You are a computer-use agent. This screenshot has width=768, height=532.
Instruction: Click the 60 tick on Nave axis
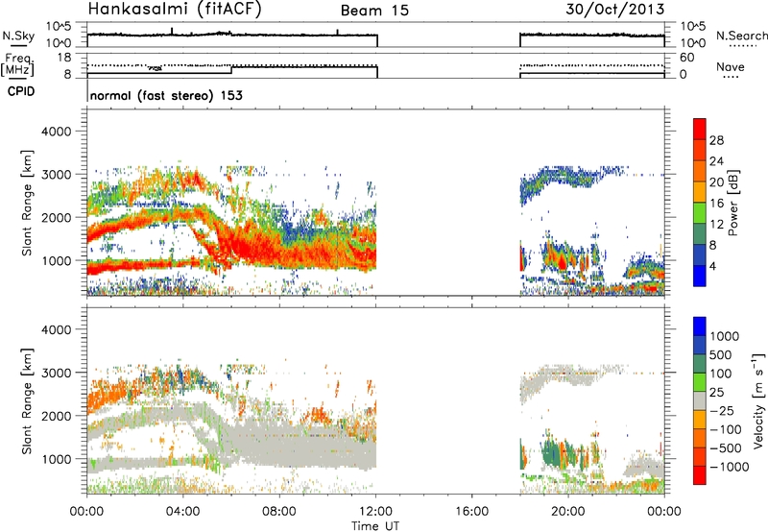pos(686,58)
